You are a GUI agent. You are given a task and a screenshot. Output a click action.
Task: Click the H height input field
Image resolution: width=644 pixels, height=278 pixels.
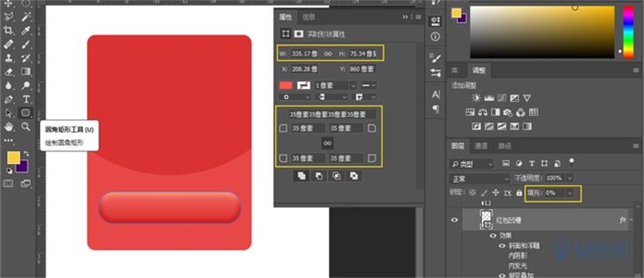click(x=363, y=53)
